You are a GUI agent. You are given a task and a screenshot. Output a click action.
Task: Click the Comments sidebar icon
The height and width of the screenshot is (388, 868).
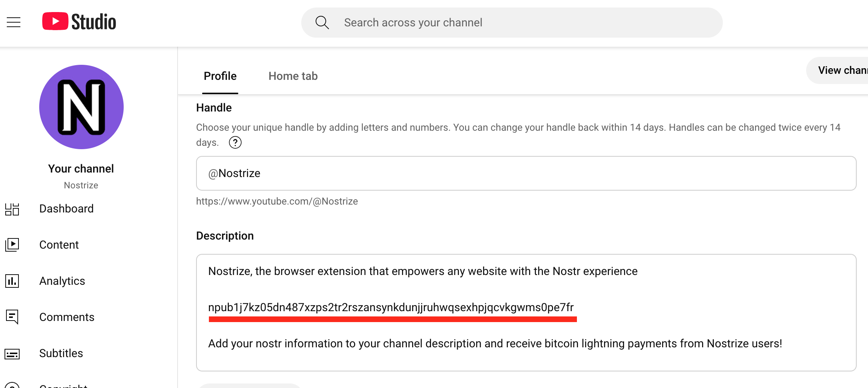pyautogui.click(x=12, y=317)
